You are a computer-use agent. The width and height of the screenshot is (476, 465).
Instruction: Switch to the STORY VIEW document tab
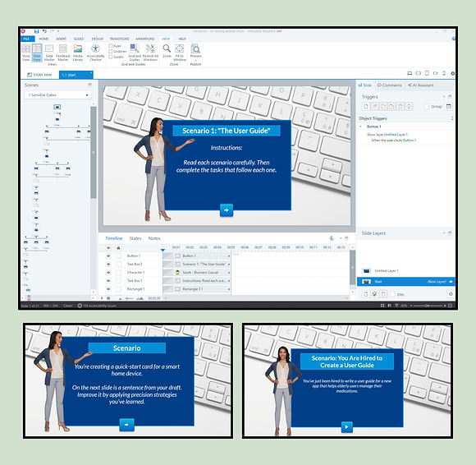coord(39,75)
